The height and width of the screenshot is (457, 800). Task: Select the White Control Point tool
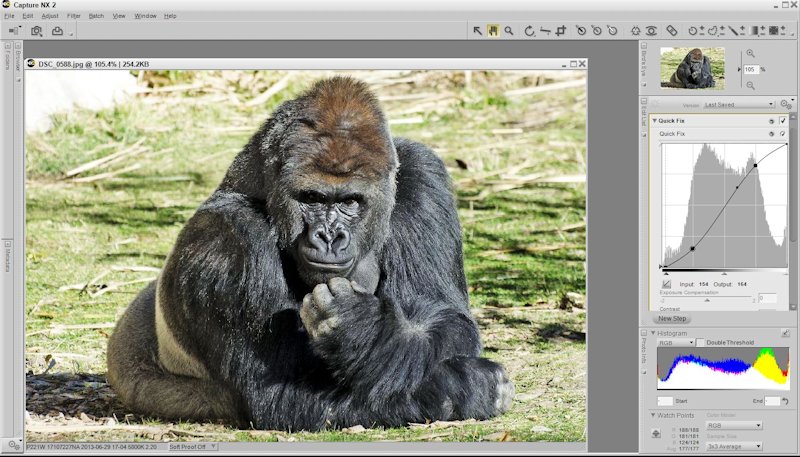pos(612,31)
